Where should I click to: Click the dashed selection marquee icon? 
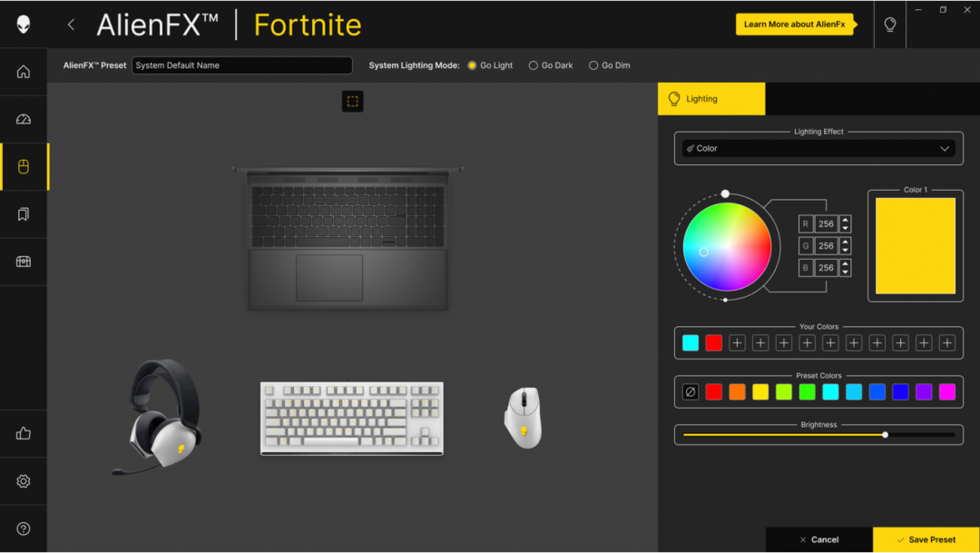(x=352, y=102)
